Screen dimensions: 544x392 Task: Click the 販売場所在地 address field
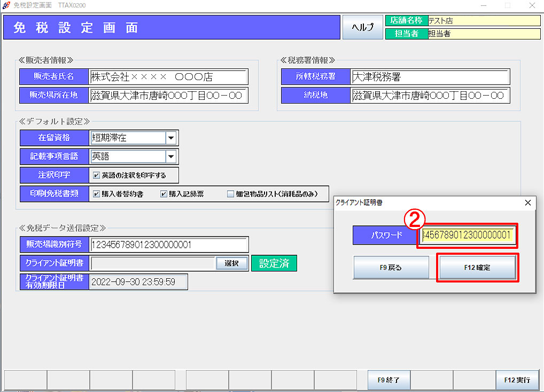pyautogui.click(x=168, y=95)
